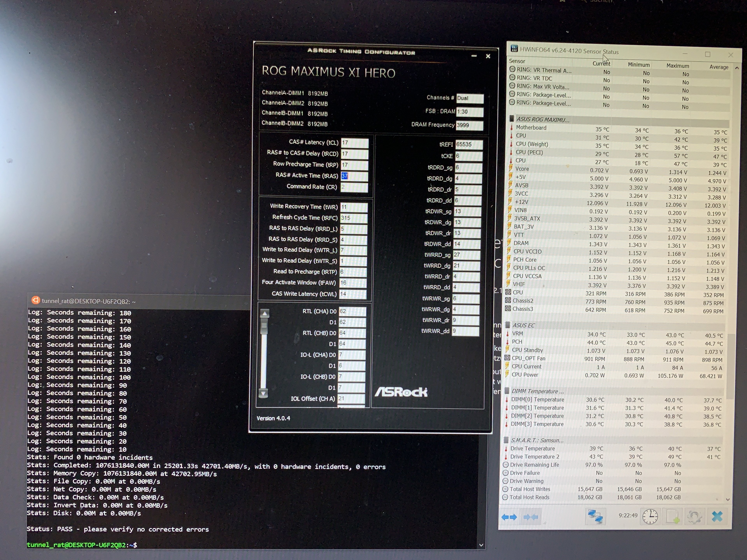Reset timing with the clock icon
Image resolution: width=747 pixels, height=560 pixels.
pos(650,516)
